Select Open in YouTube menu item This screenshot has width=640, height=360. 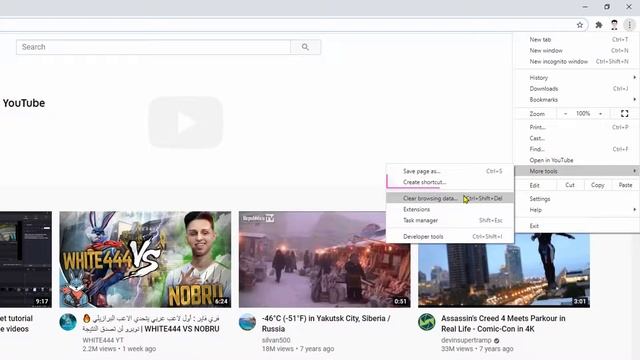pyautogui.click(x=576, y=160)
